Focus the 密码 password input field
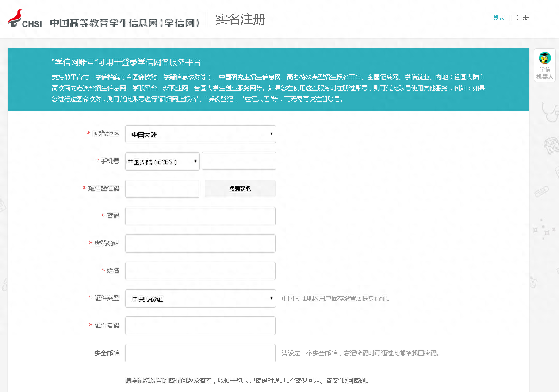The width and height of the screenshot is (559, 392). [x=200, y=216]
